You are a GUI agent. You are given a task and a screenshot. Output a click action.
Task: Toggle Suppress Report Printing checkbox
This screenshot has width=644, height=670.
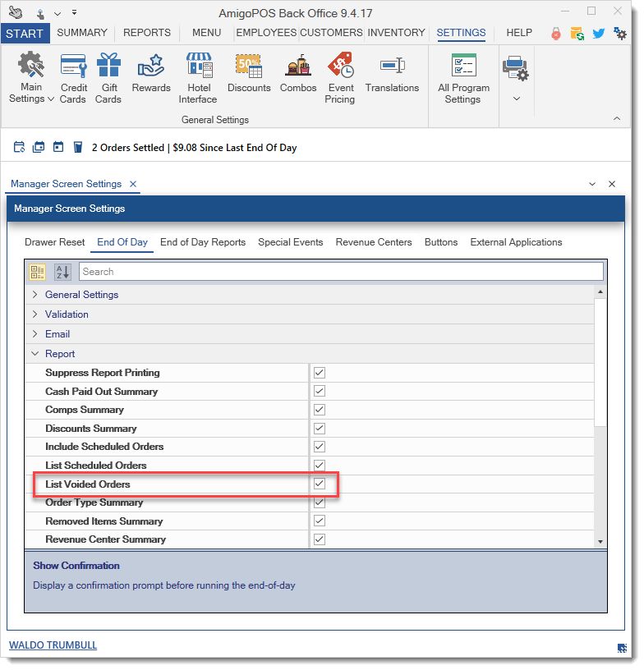tap(320, 373)
